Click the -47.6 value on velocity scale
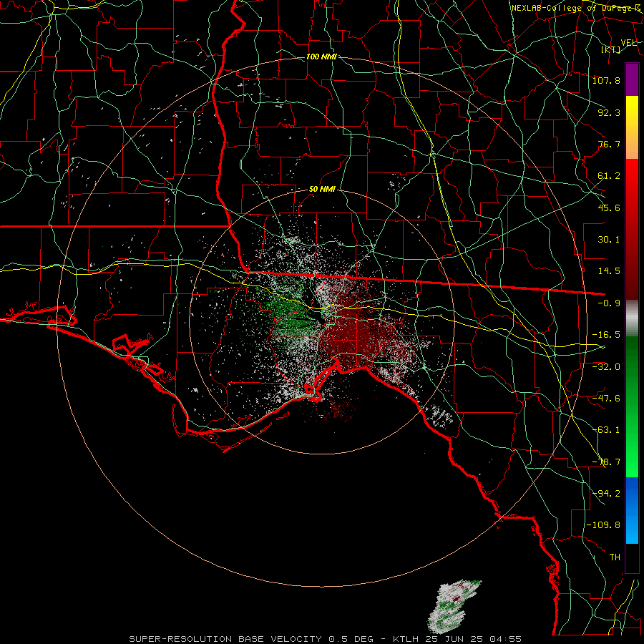 coord(606,399)
